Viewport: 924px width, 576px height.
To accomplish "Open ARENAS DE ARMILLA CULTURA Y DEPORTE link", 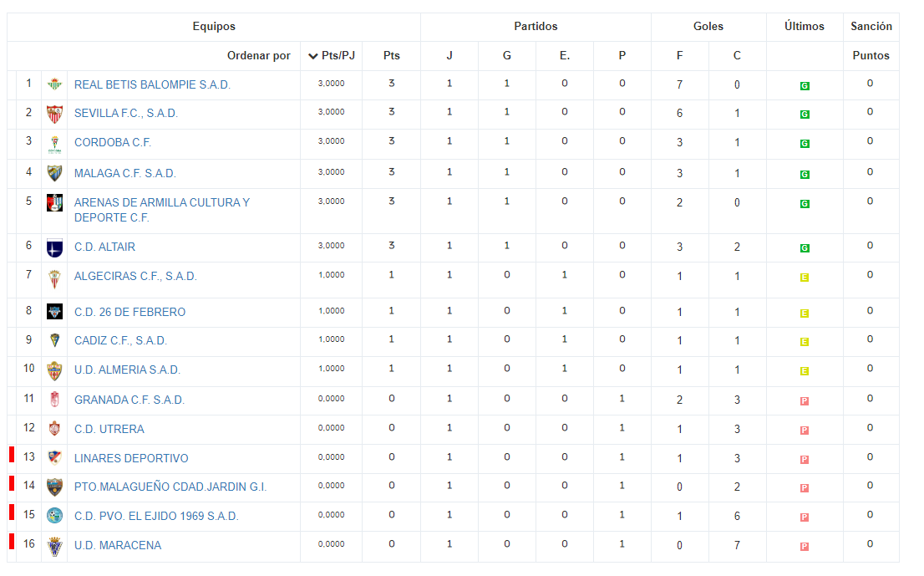I will tap(162, 210).
